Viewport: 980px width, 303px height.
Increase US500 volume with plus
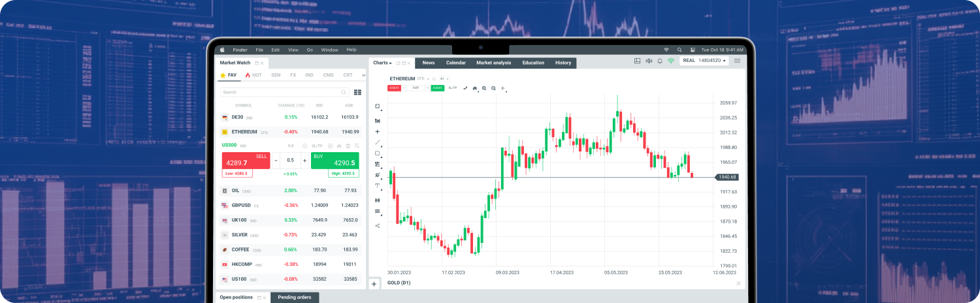coord(304,160)
